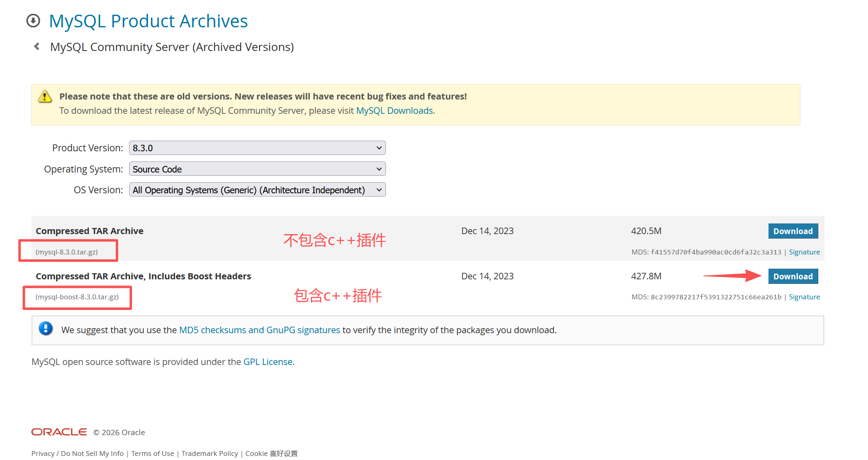Open MD5 checksums and GnuPG signatures link

[x=259, y=330]
